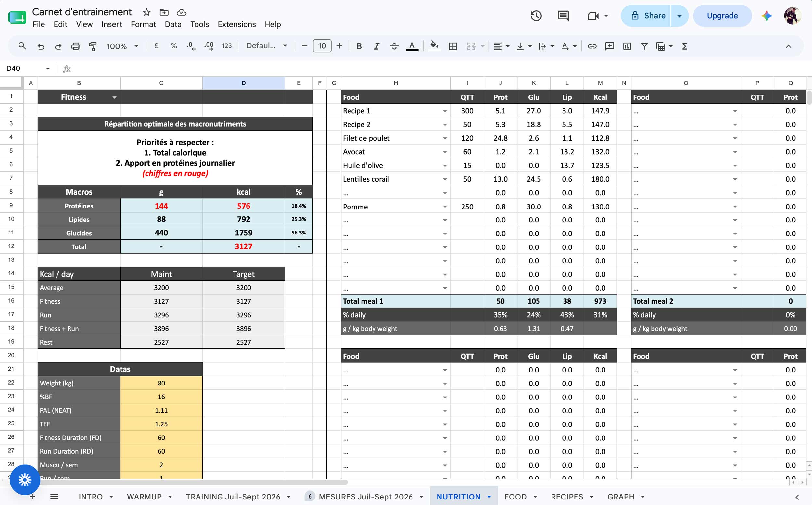Click the Name box showing D40

click(27, 69)
